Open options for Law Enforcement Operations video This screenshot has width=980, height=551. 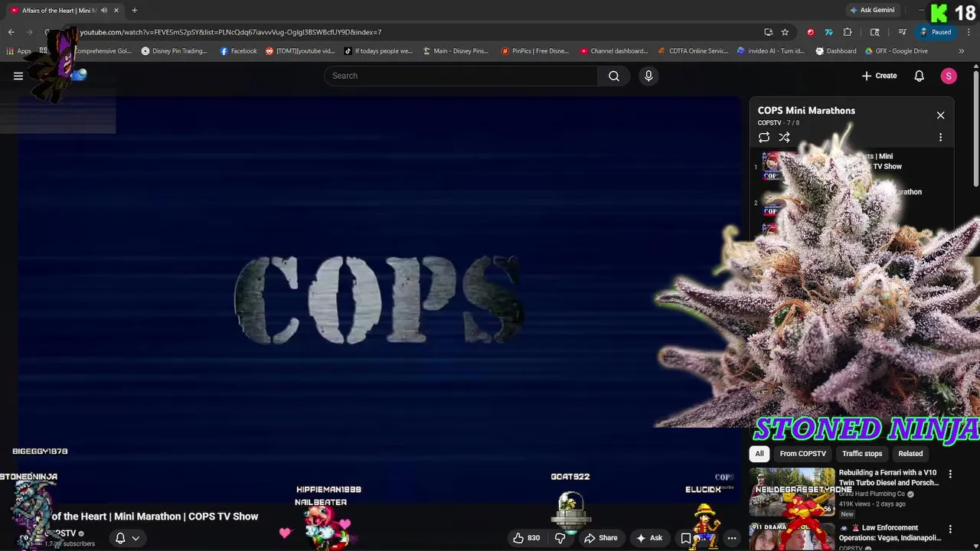pos(950,529)
